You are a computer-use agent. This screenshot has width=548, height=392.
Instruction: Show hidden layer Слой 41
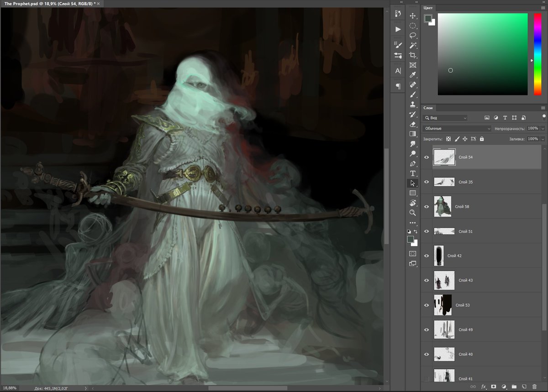pos(427,379)
